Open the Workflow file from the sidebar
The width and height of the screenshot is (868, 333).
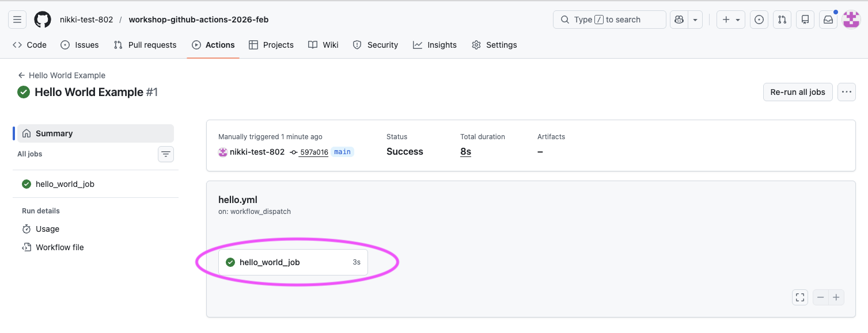(x=59, y=247)
